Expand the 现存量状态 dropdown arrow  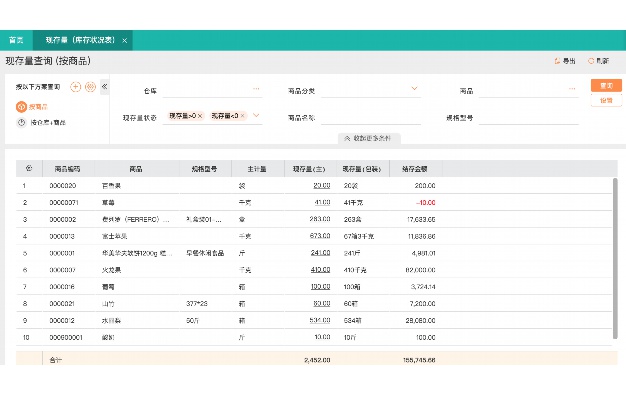pos(256,115)
